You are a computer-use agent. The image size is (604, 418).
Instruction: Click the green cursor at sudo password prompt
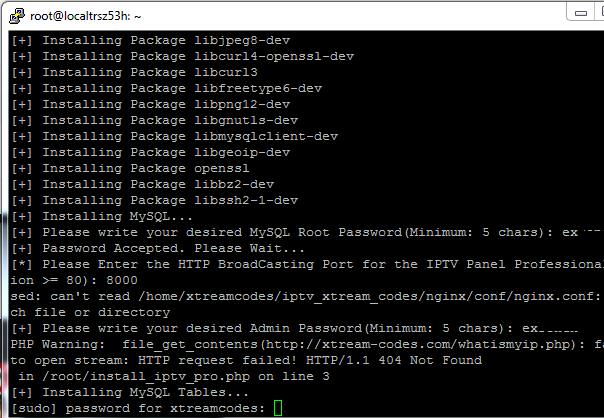278,408
